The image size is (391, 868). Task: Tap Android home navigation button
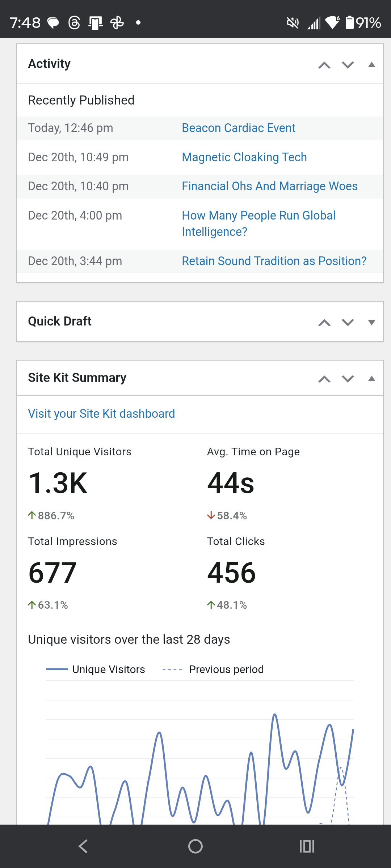[195, 846]
